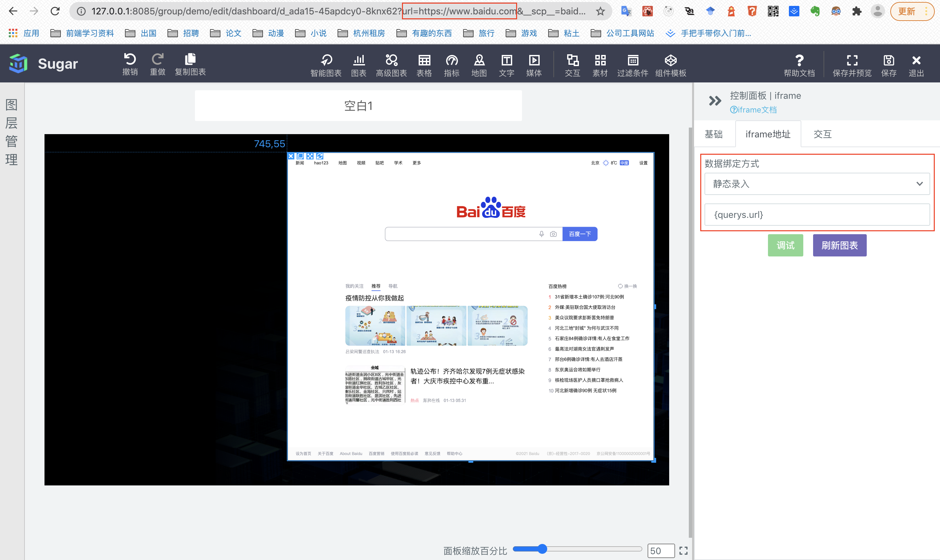Open the 公司工具网站 bookmark folder
The width and height of the screenshot is (940, 560).
point(622,33)
